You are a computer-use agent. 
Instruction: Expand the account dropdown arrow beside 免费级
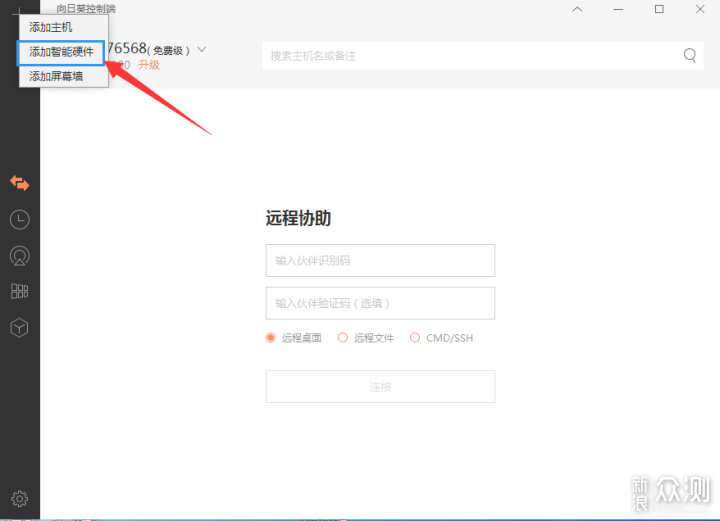click(x=202, y=49)
